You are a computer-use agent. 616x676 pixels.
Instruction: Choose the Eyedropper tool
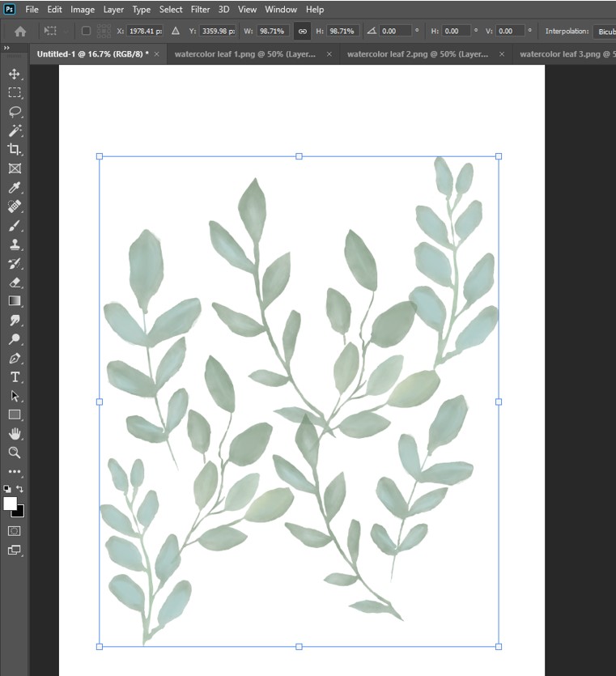[15, 188]
